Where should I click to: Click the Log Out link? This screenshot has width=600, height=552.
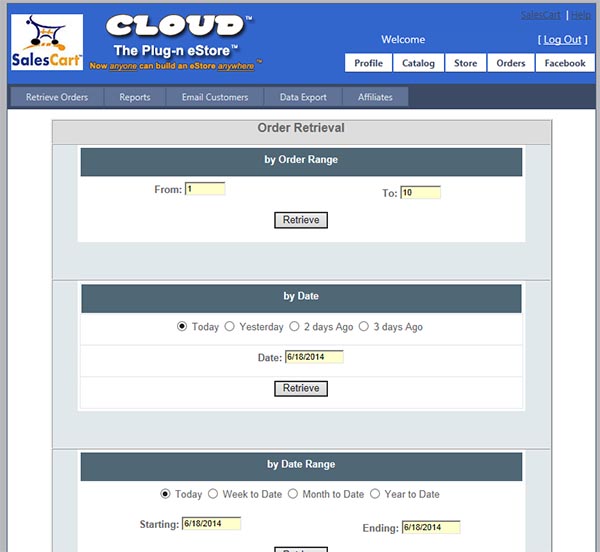coord(562,40)
